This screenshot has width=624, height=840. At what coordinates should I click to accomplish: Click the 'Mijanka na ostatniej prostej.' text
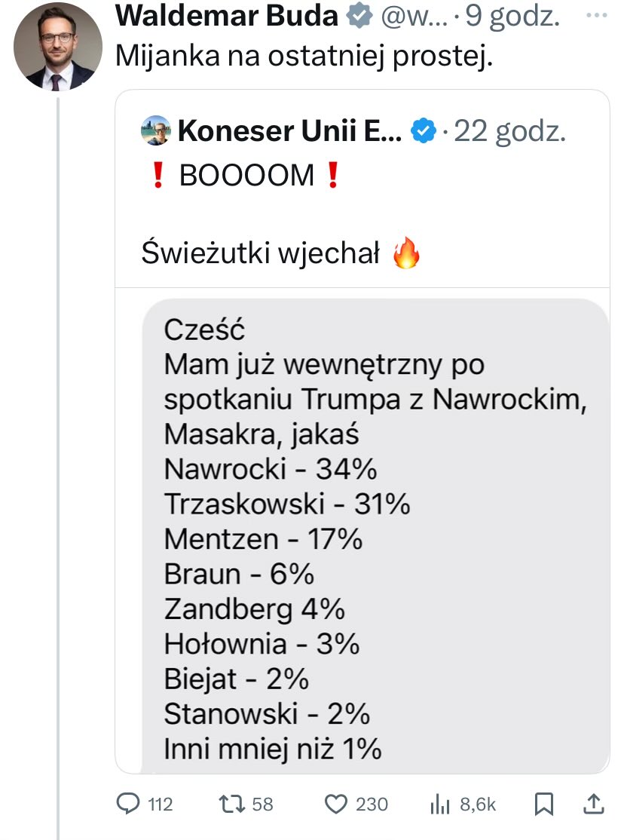point(304,56)
